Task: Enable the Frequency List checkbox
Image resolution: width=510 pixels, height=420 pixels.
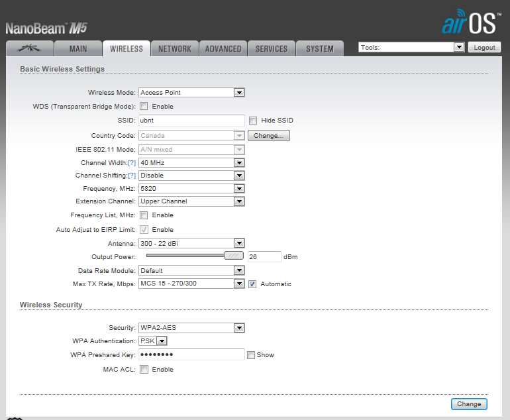Action: (x=144, y=215)
